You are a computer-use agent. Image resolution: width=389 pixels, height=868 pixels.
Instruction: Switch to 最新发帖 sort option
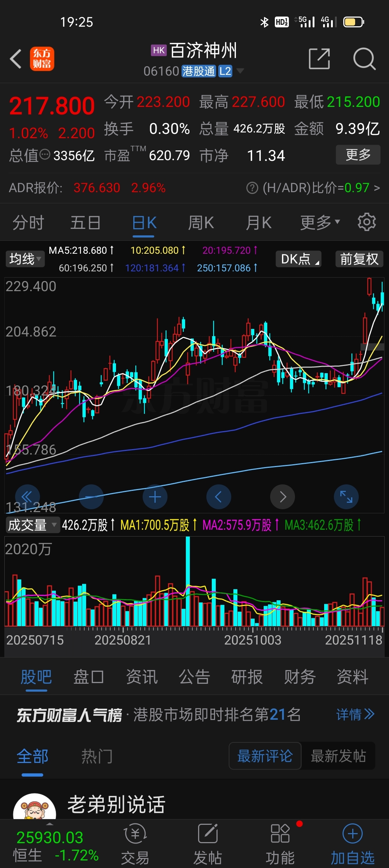coord(338,756)
